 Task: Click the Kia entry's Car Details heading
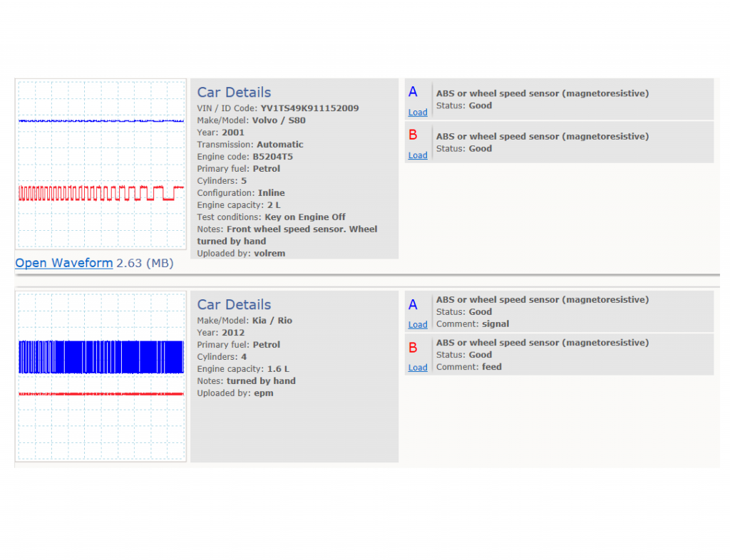(234, 304)
